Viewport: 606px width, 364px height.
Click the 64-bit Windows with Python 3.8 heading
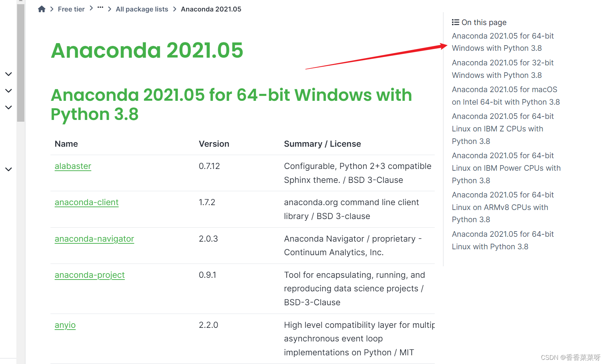231,104
